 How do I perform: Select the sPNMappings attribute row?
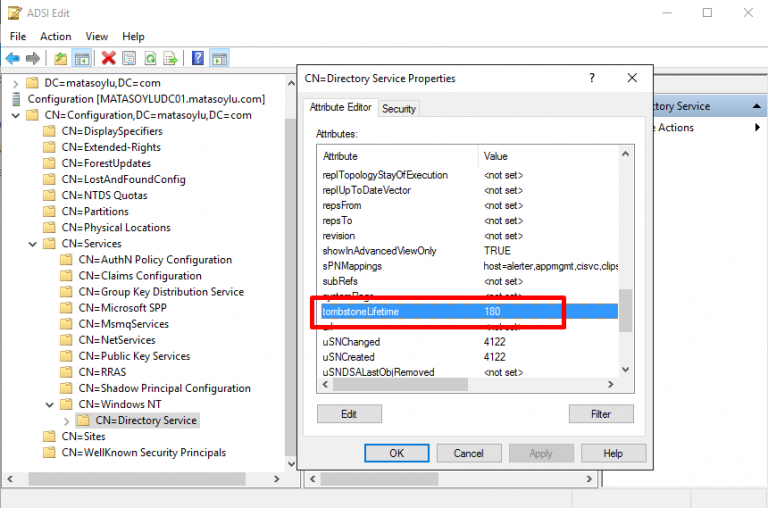(469, 266)
